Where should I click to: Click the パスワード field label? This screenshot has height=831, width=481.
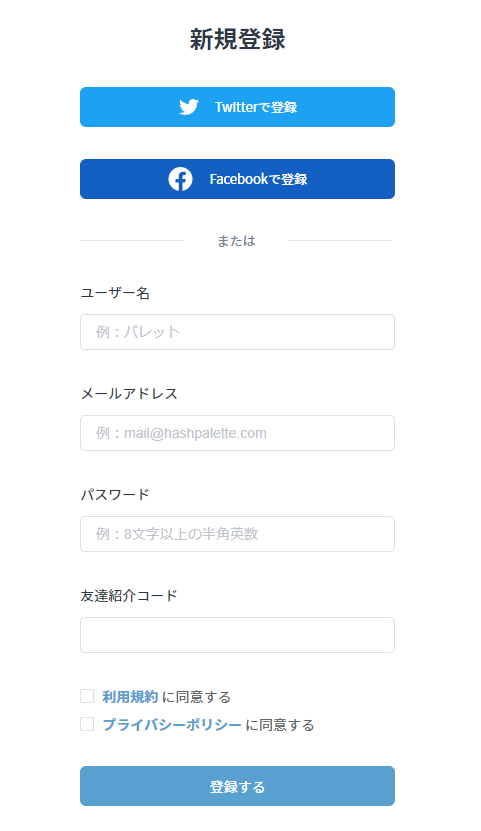(115, 494)
